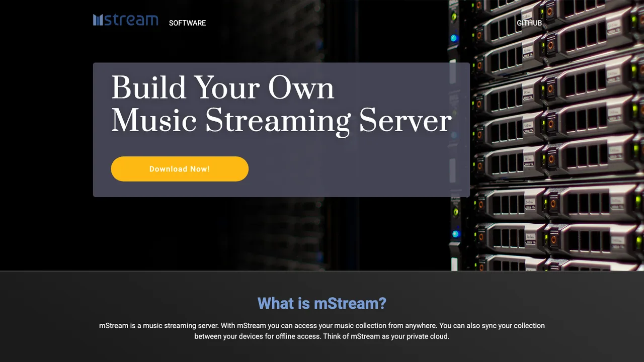Open the GITHUB link in navigation
This screenshot has height=362, width=644.
[x=529, y=23]
